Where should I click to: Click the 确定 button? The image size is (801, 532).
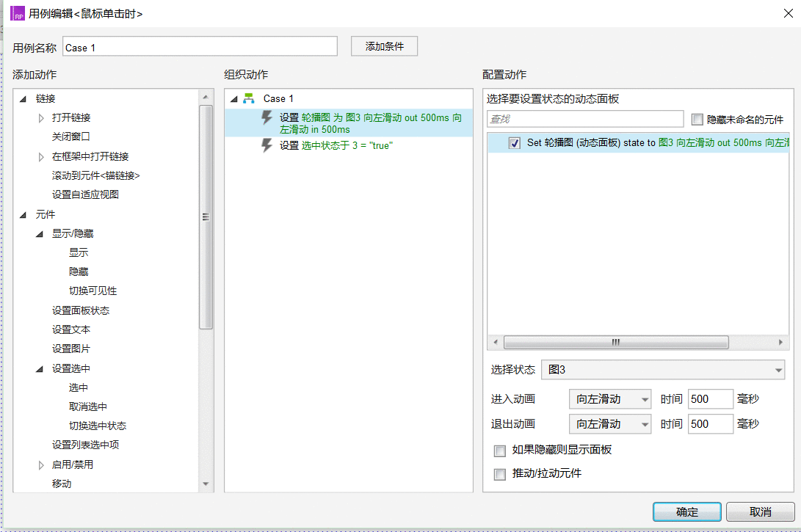pos(686,512)
